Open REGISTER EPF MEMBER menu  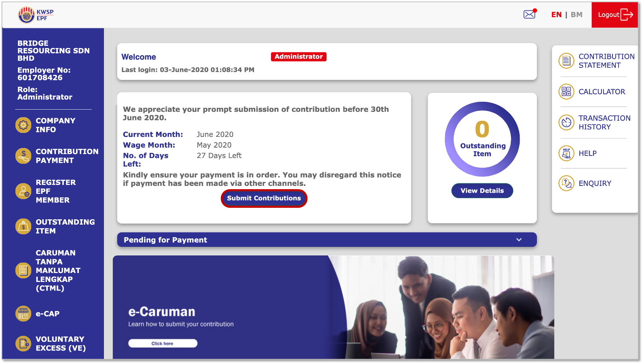pos(56,191)
